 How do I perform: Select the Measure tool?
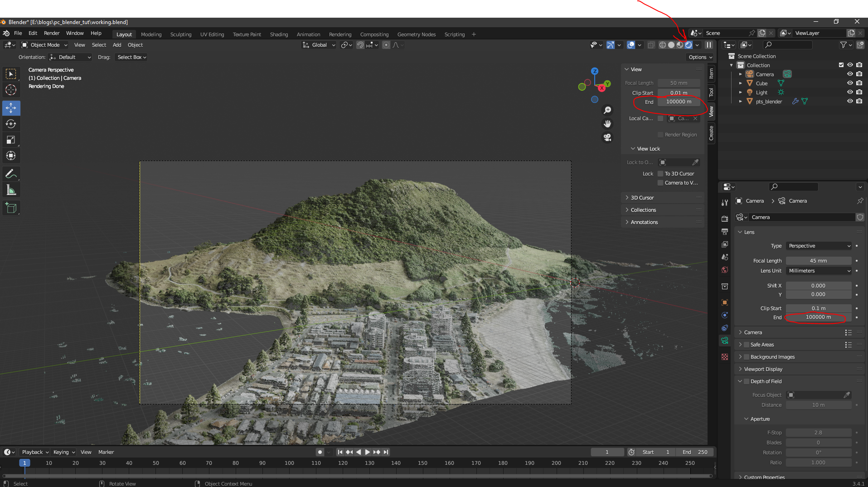coord(11,190)
